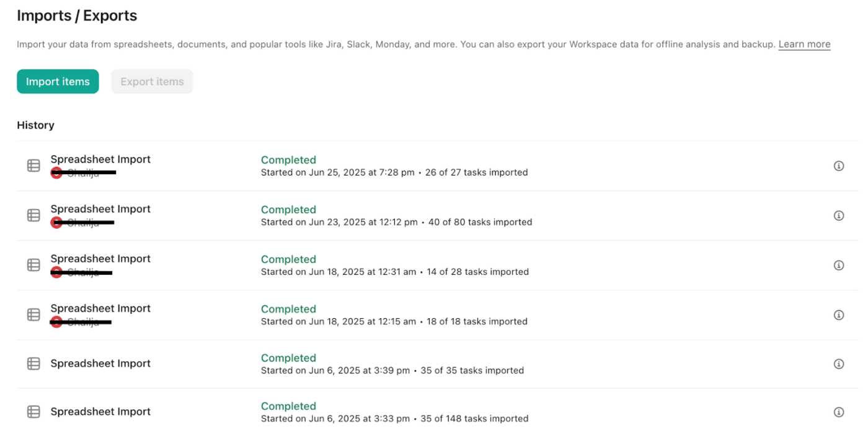Viewport: 868px width, 436px height.
Task: Show info for Jun 18 12:15 am import
Action: (839, 314)
